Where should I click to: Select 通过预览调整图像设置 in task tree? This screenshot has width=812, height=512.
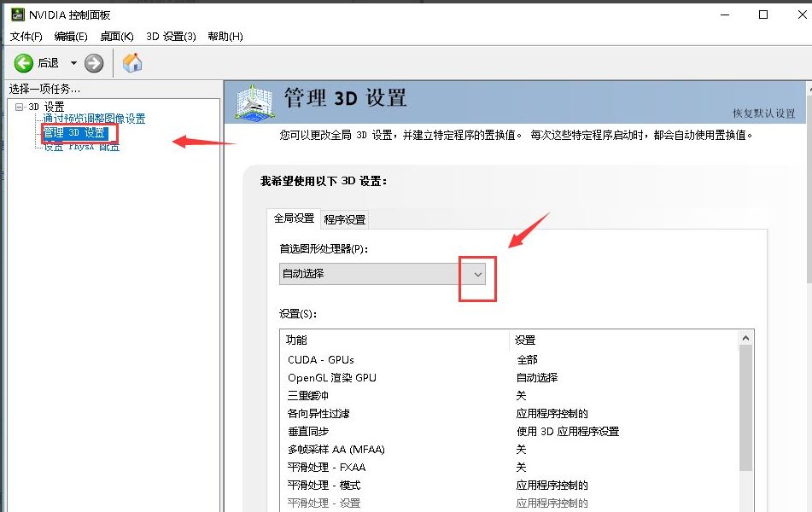94,119
